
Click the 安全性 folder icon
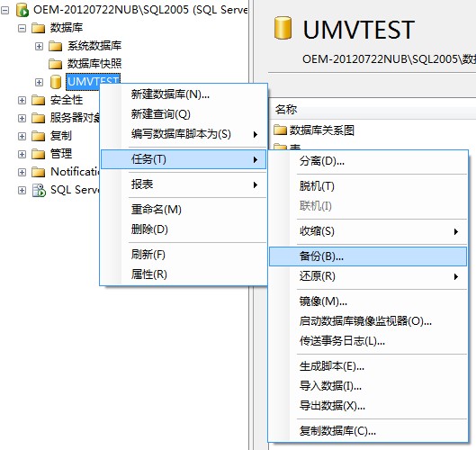[x=39, y=100]
